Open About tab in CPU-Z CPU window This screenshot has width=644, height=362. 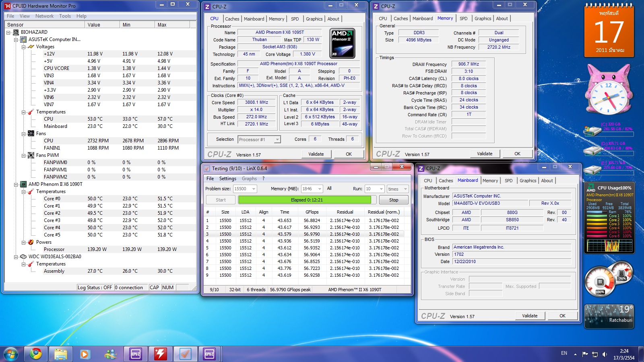[333, 19]
